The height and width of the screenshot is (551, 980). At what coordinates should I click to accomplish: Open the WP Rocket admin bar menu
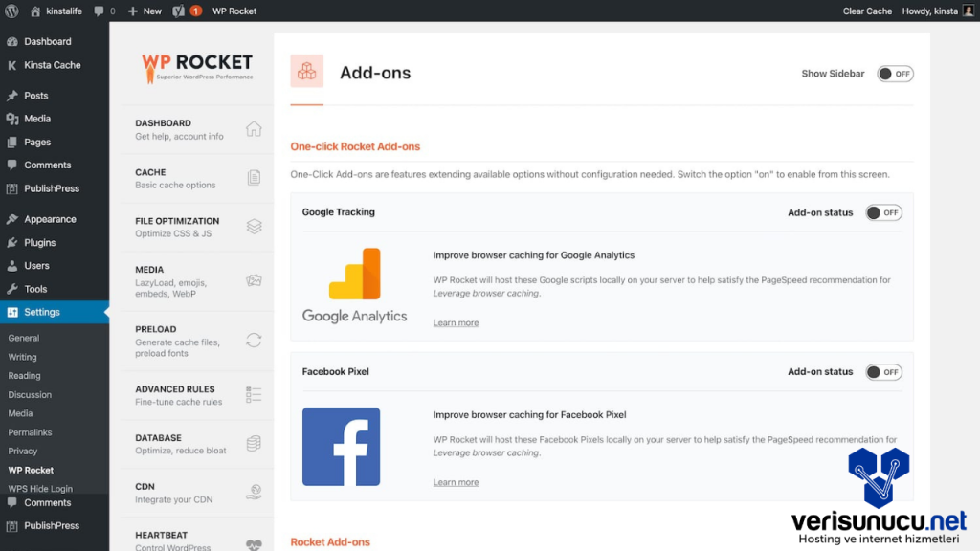[234, 11]
